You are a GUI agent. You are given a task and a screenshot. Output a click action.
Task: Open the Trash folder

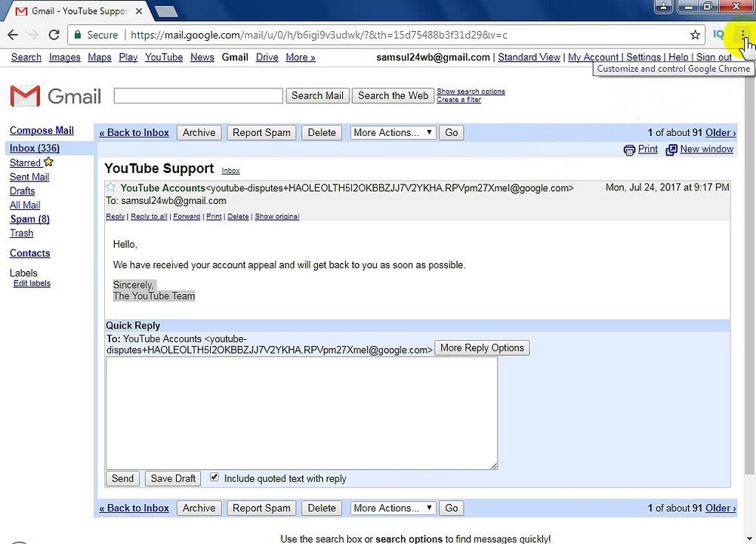(22, 233)
